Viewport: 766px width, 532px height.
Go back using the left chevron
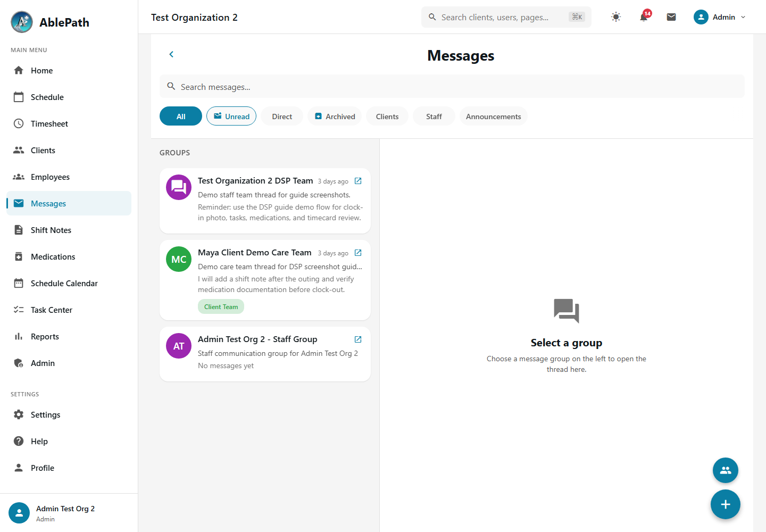click(x=171, y=54)
